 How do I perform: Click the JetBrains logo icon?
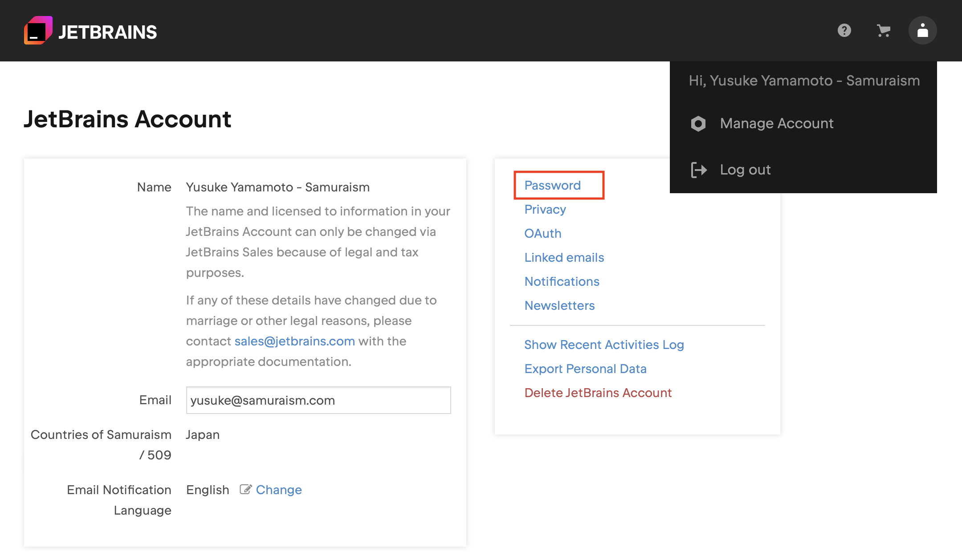click(x=38, y=30)
